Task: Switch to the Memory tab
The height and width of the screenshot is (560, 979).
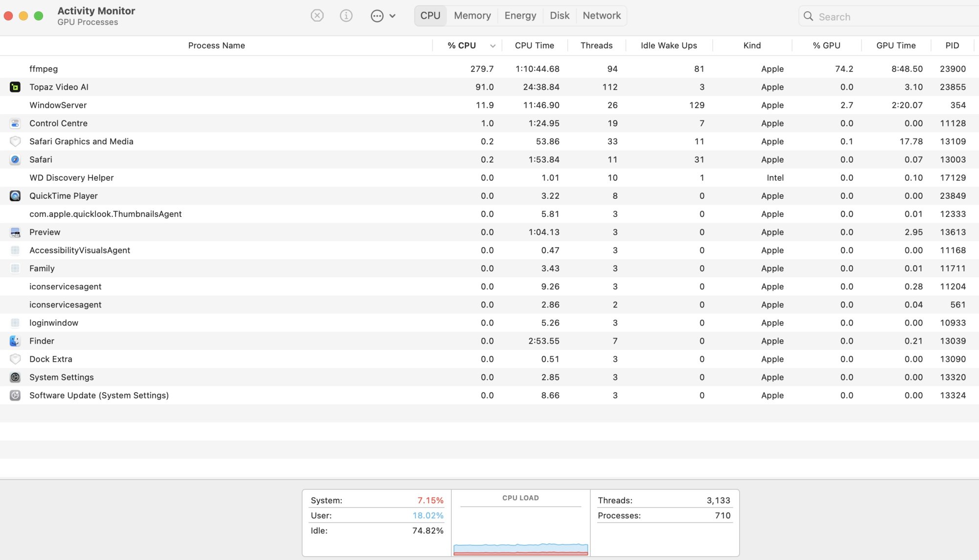Action: click(472, 16)
